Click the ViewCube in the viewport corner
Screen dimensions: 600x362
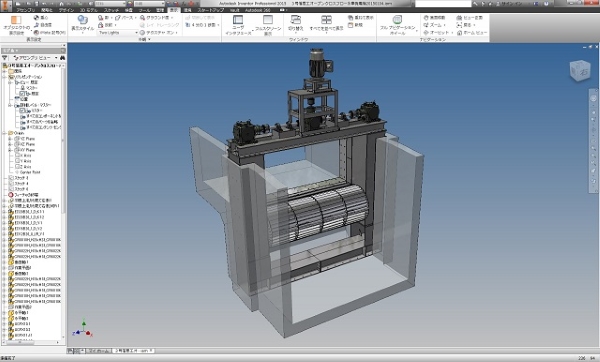click(x=580, y=71)
